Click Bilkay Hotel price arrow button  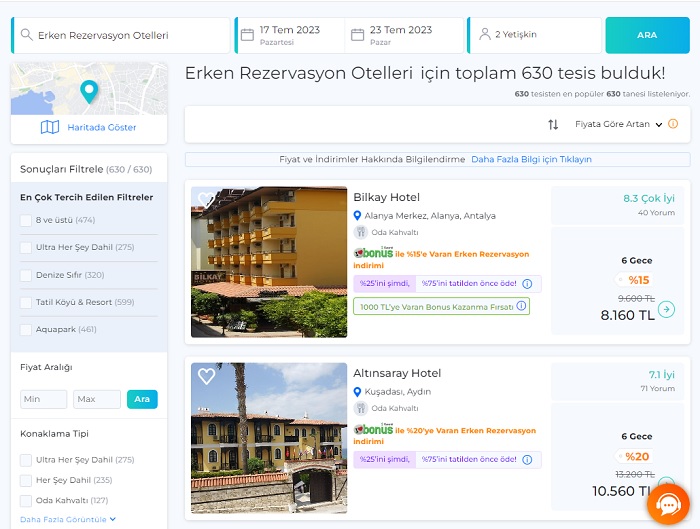click(x=667, y=309)
